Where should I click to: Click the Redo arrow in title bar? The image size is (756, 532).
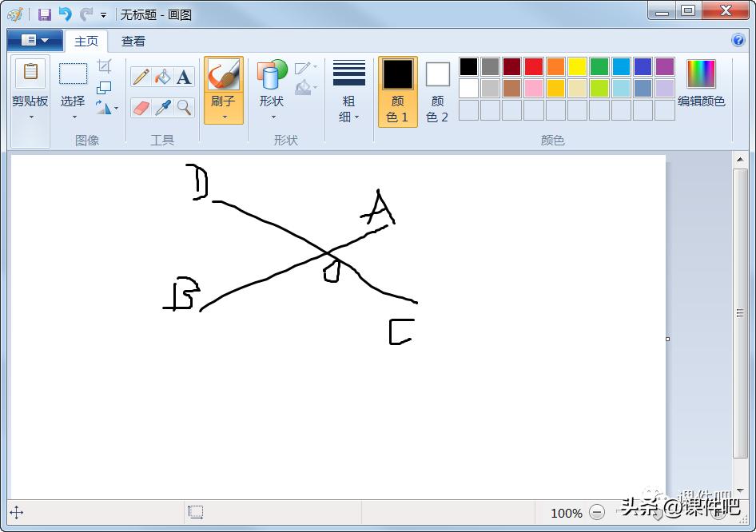point(86,14)
